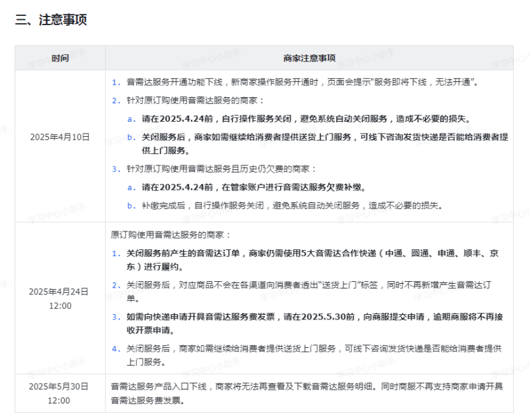
Task: Click the line '补缴完成后，自行操作服务关闭'
Action: coord(203,206)
